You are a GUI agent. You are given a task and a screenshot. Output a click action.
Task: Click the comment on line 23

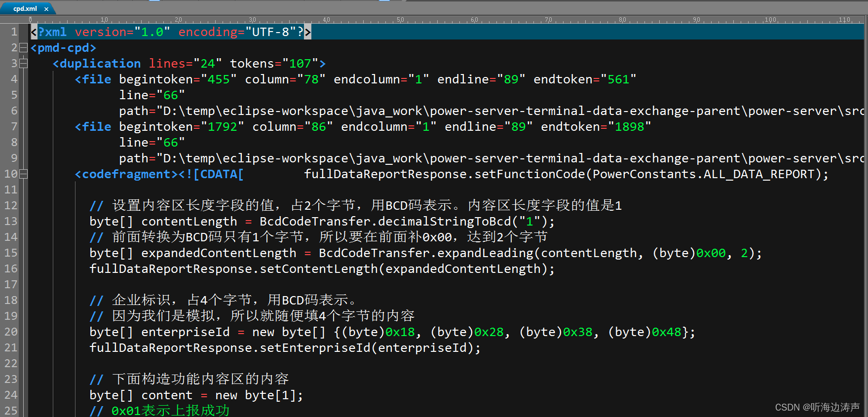coord(189,379)
